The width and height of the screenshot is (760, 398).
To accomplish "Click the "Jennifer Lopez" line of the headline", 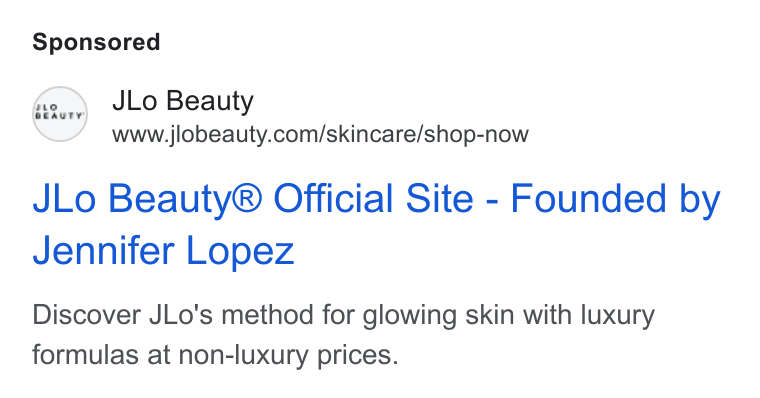I will [163, 251].
